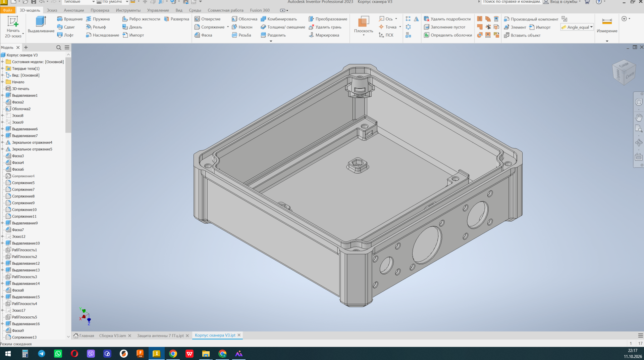Image resolution: width=644 pixels, height=360 pixels.
Task: Select the pan hand navigation tool
Action: [639, 117]
